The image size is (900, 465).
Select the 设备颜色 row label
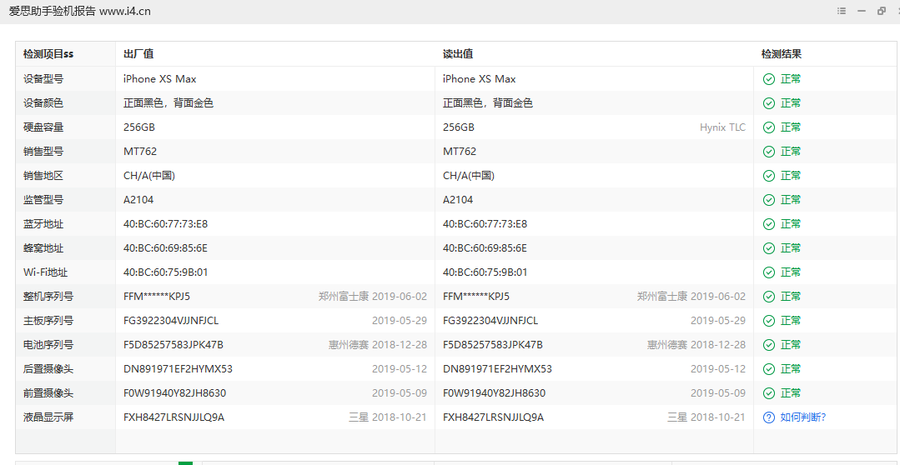pyautogui.click(x=43, y=103)
